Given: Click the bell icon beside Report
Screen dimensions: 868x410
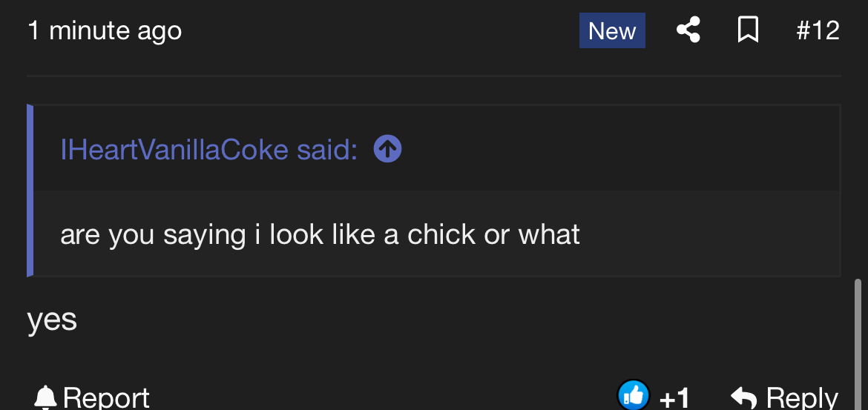Looking at the screenshot, I should 45,397.
